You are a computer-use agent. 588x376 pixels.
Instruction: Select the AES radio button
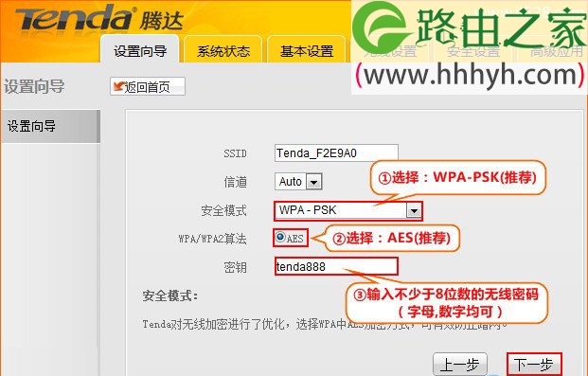[x=280, y=237]
